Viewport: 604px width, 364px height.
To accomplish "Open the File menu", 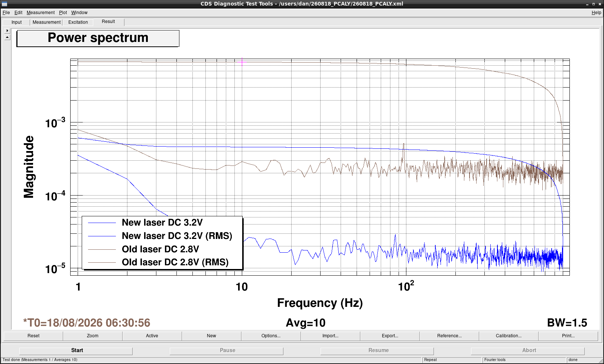I will (x=6, y=13).
